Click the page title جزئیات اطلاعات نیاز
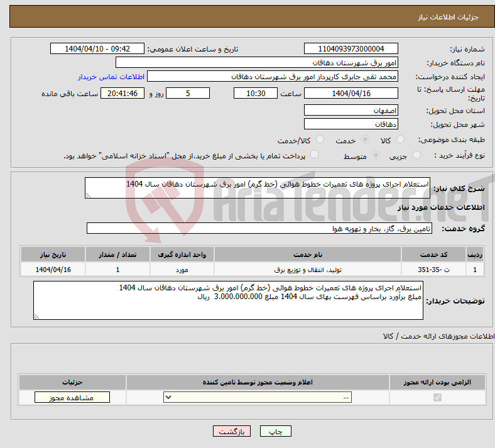495x448 pixels. (x=449, y=17)
